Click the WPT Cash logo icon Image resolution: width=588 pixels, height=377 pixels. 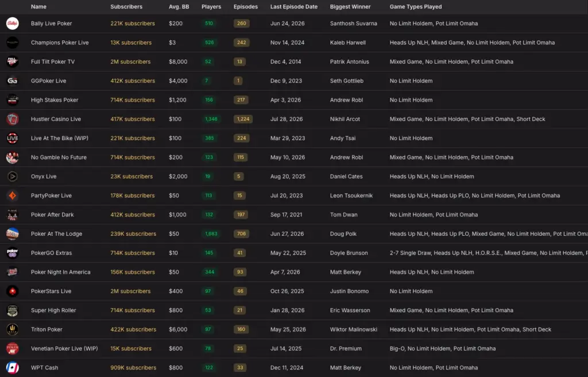click(13, 367)
